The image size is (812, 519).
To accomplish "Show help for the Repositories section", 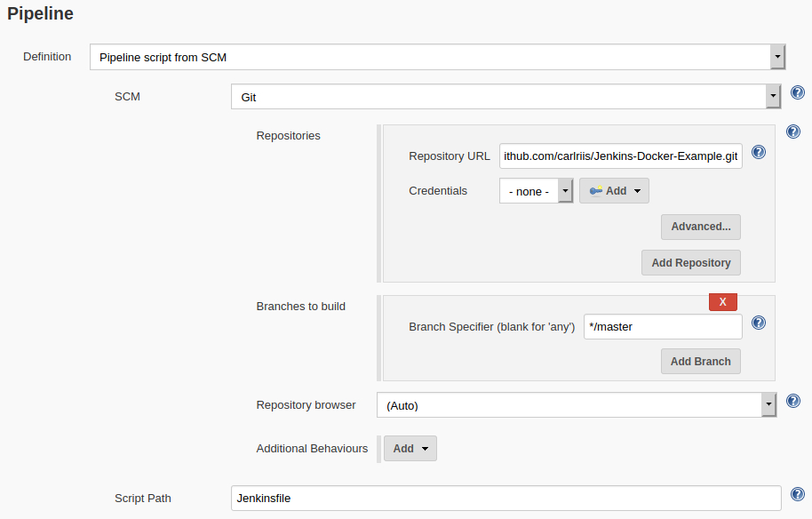I will [x=793, y=132].
